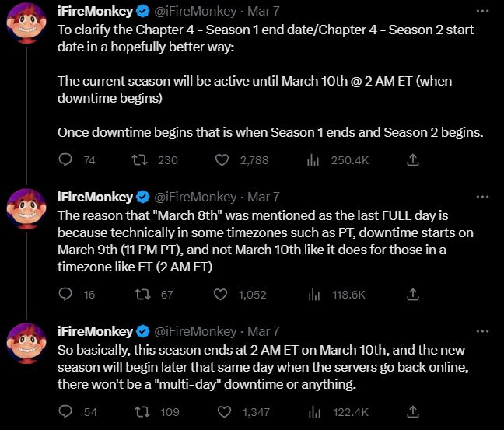Screen dimensions: 504x430
Task: Reply to the third tweet with 54 comments
Action: (65, 411)
